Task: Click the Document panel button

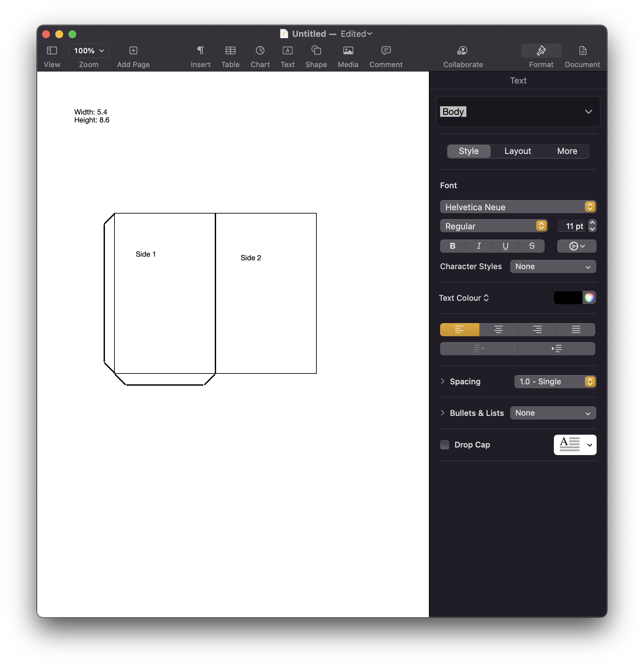Action: coord(583,56)
